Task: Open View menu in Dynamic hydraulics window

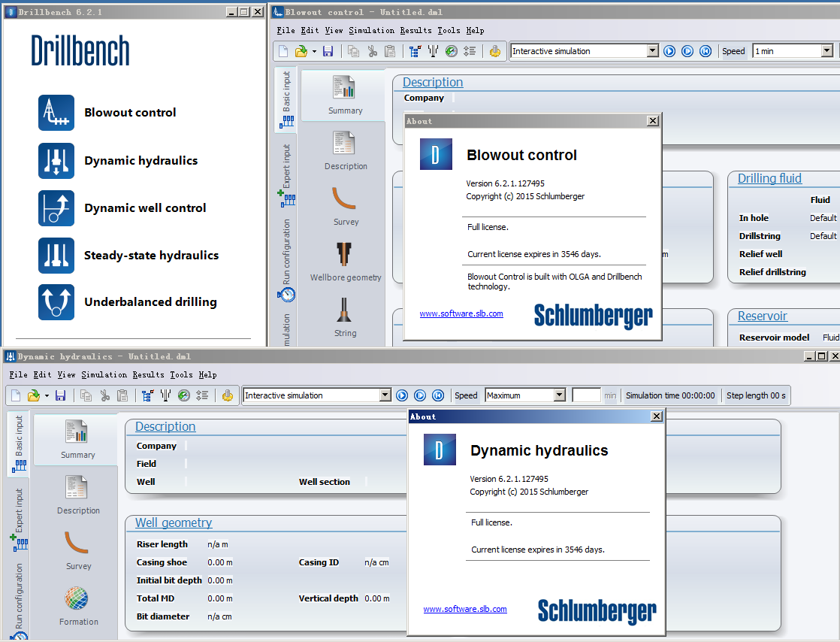Action: tap(66, 374)
